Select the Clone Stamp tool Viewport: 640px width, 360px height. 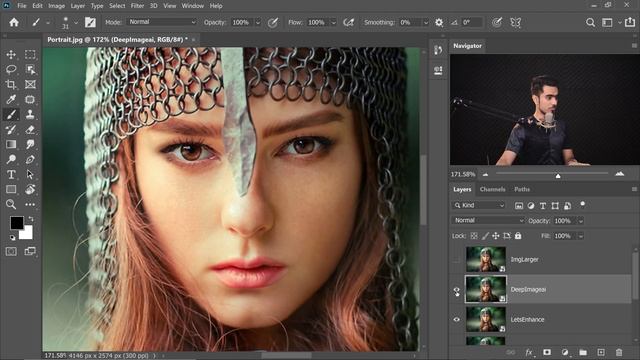[30, 114]
